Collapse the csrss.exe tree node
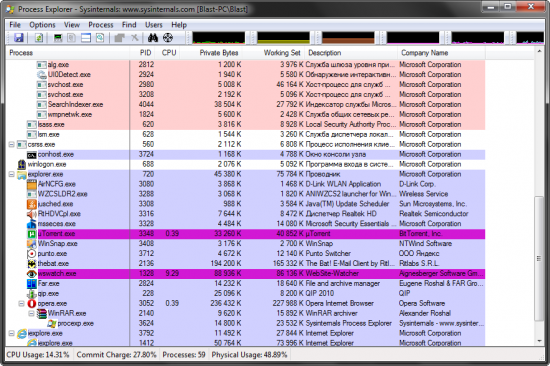This screenshot has width=550, height=366. pos(12,144)
